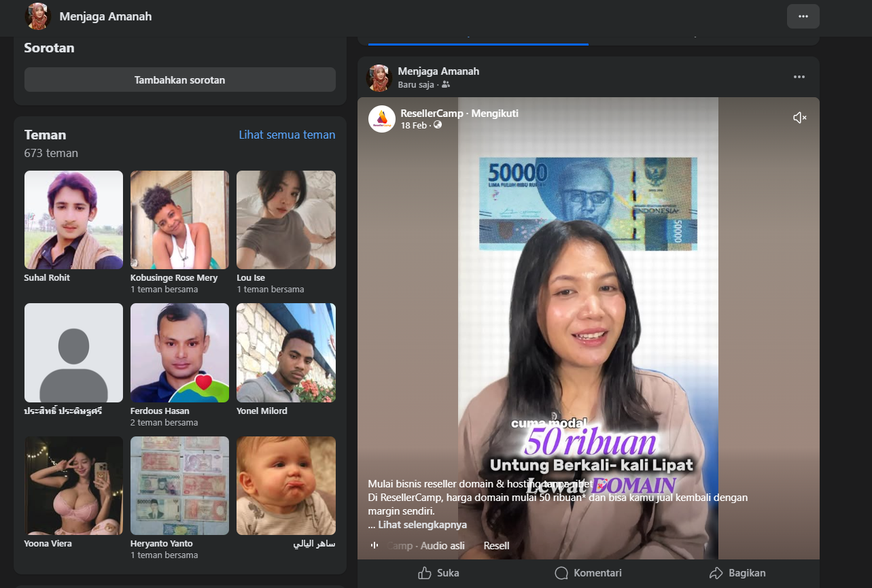The width and height of the screenshot is (872, 588).
Task: Click Menjaga Amanah avatar in top header
Action: 38,16
